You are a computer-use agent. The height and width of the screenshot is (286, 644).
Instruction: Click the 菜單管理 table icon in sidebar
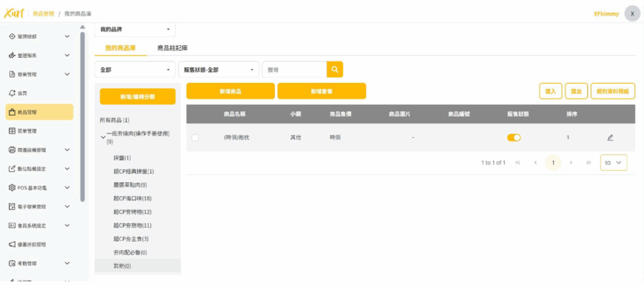[x=12, y=131]
